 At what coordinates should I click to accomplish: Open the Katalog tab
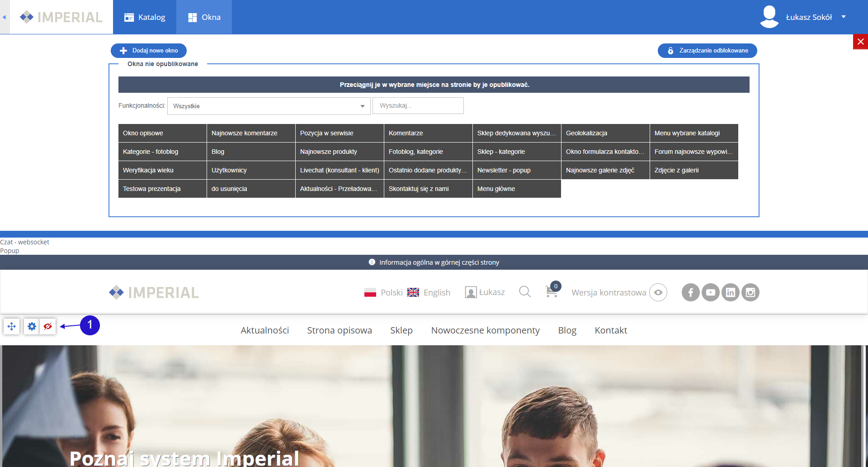click(x=145, y=17)
